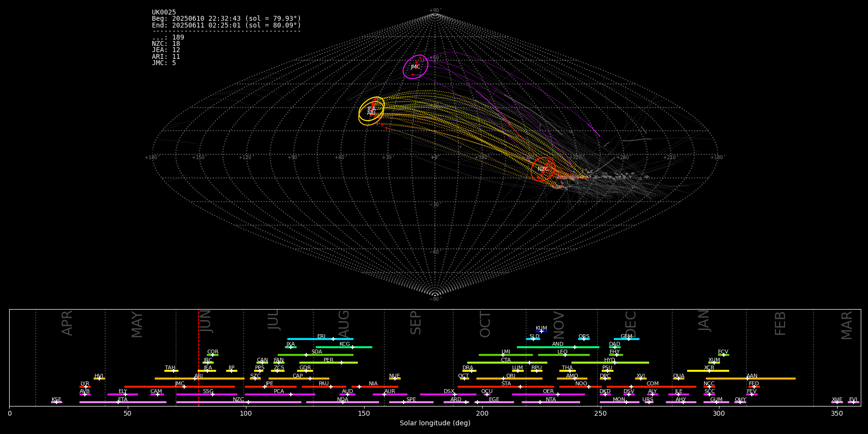Click the NDA shower label in timeline
The width and height of the screenshot is (868, 434).
[342, 400]
